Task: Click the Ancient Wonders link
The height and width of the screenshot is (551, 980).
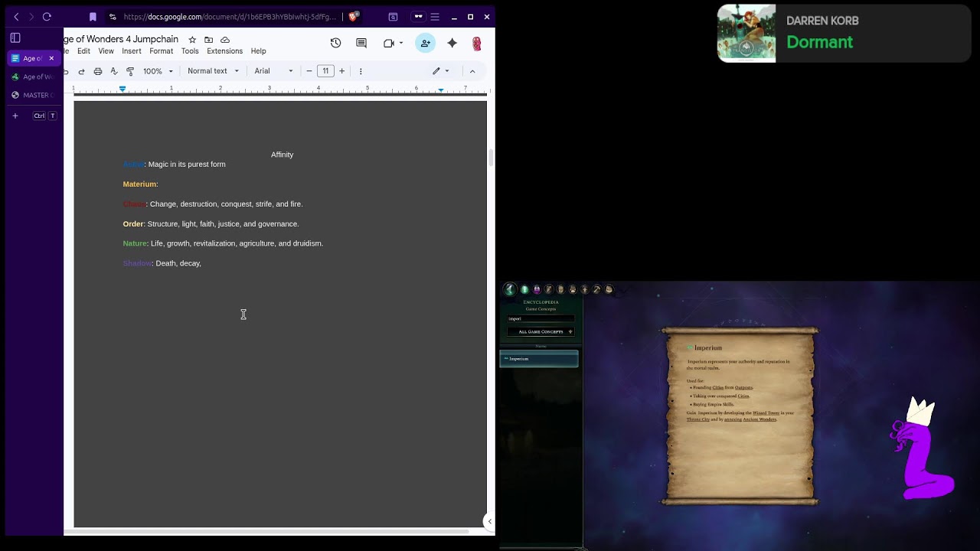Action: coord(759,419)
